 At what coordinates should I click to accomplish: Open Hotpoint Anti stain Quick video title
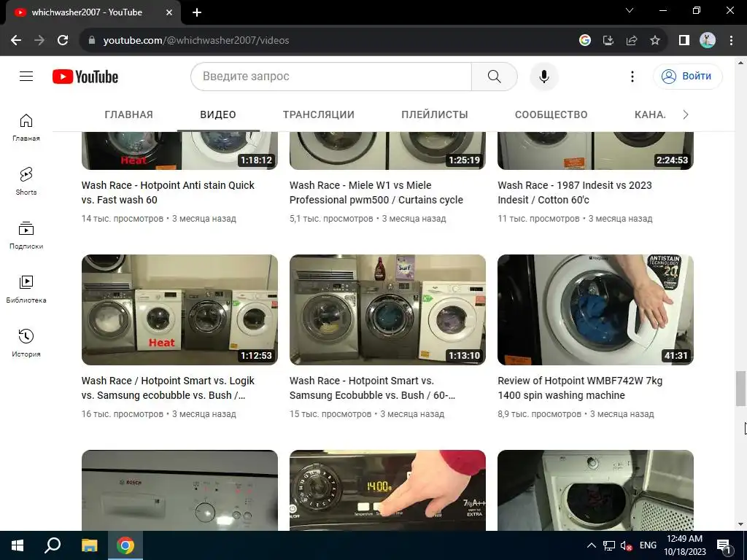(x=169, y=192)
